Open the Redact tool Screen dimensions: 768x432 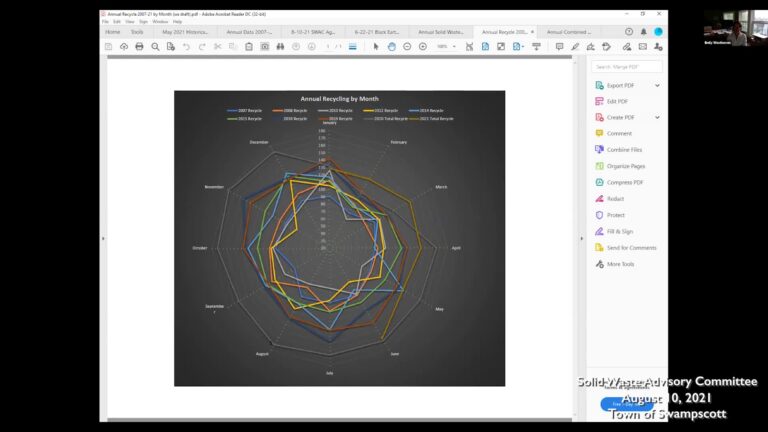[615, 198]
